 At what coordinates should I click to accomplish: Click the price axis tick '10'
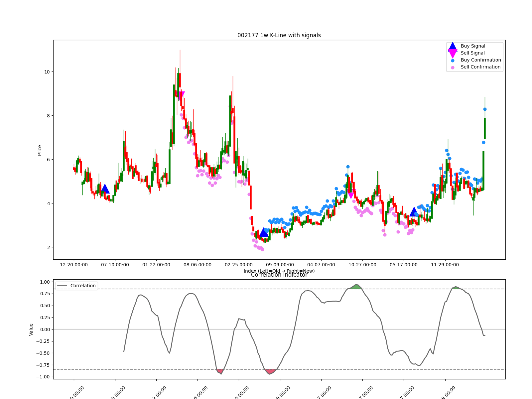click(x=47, y=72)
